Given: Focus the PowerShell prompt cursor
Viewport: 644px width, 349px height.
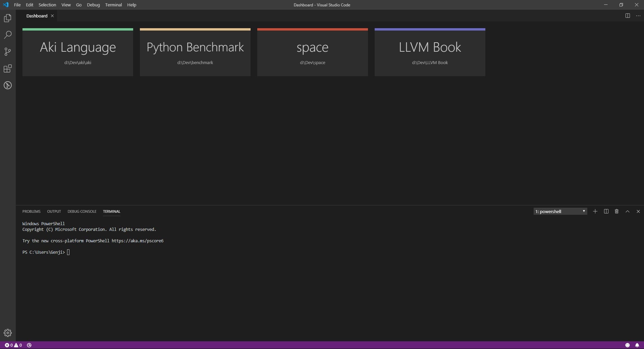Looking at the screenshot, I should click(68, 252).
